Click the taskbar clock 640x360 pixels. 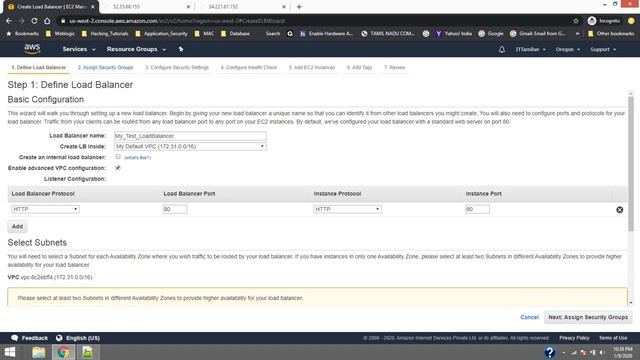pos(622,352)
